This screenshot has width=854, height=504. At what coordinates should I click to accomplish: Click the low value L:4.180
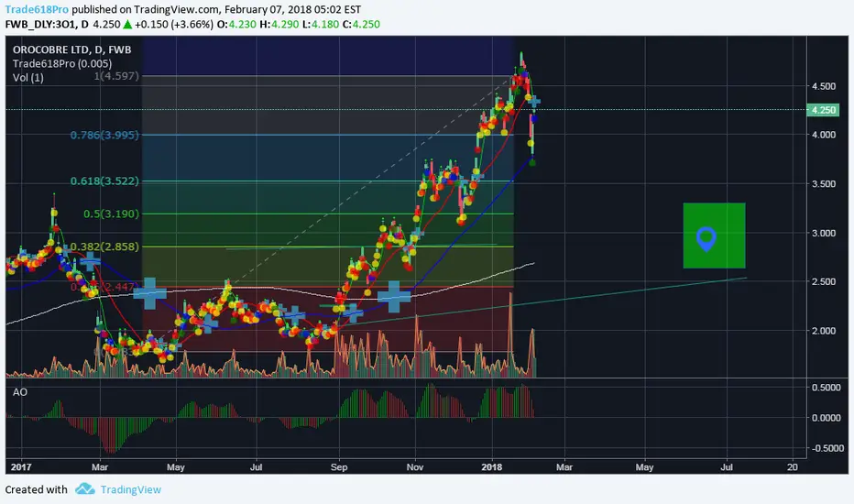tap(321, 24)
